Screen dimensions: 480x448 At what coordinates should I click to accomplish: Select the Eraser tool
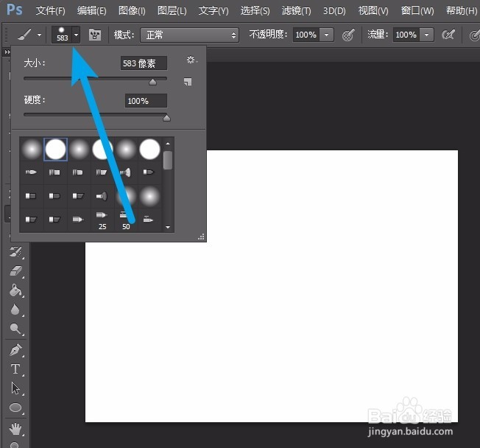coord(15,271)
